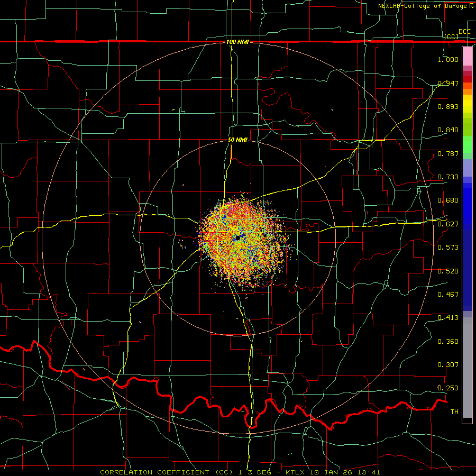476x476 pixels.
Task: Pick the pink segment at the top of the color bar
Action: coord(467,57)
